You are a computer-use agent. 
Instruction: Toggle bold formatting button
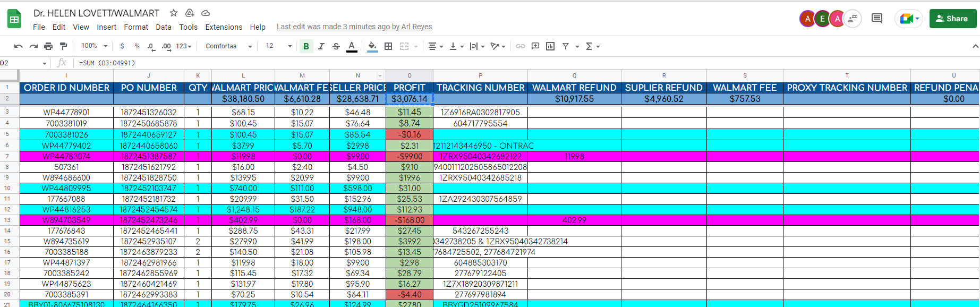tap(306, 46)
